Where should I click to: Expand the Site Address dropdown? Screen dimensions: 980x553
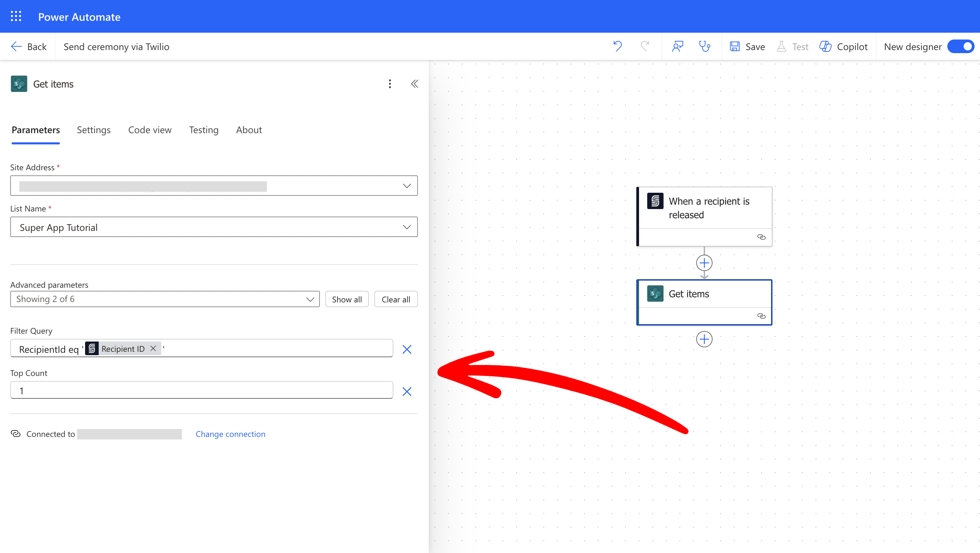407,186
